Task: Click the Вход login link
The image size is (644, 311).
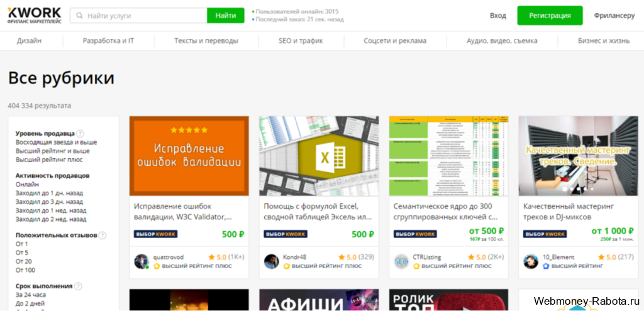Action: tap(498, 16)
